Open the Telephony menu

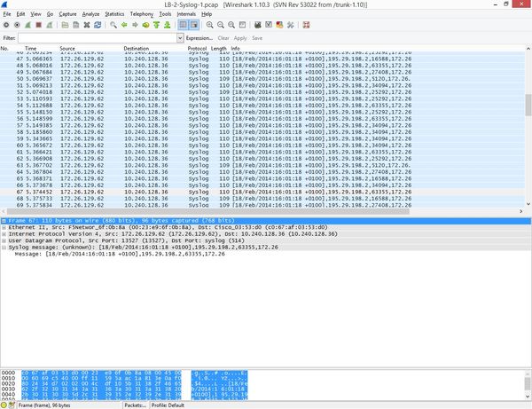point(141,14)
